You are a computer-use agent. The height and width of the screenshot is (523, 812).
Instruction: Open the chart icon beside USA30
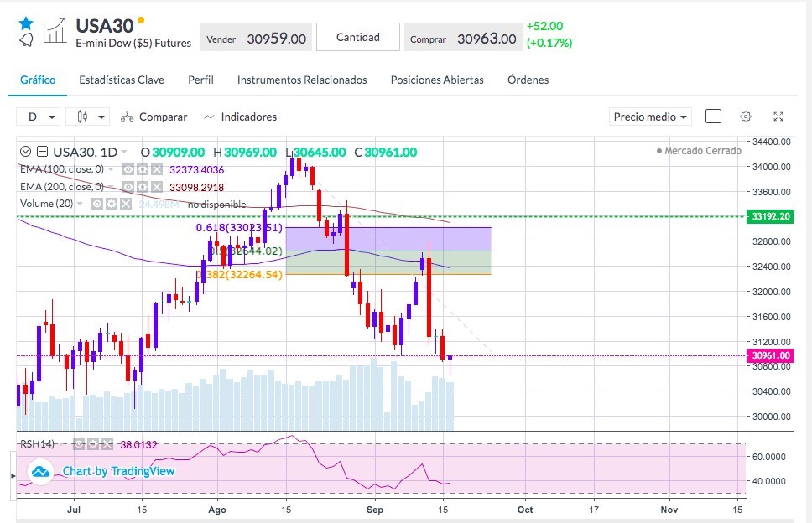[55, 30]
